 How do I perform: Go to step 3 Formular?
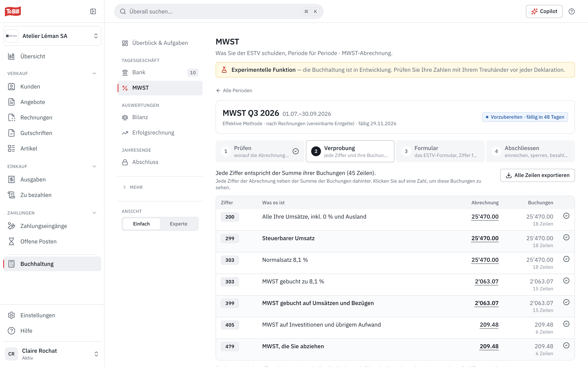tap(440, 151)
